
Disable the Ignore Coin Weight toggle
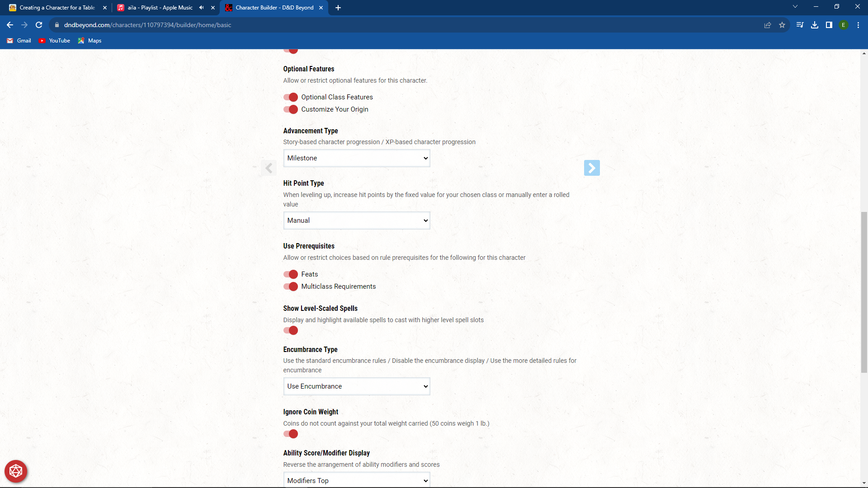pos(291,434)
